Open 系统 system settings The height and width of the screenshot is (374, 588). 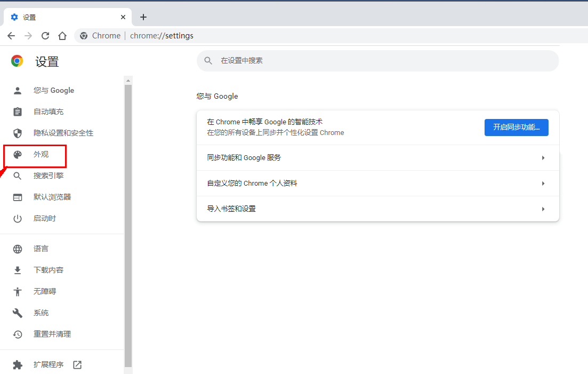pos(41,313)
